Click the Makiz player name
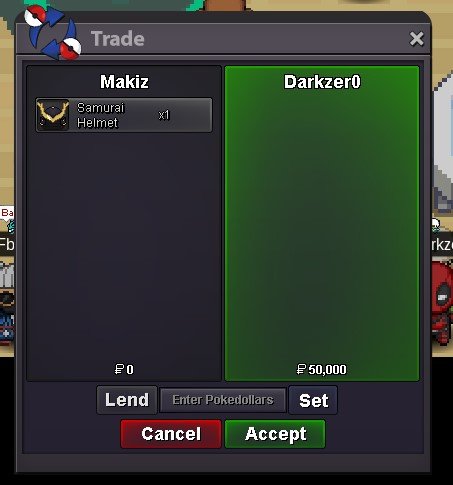 124,82
